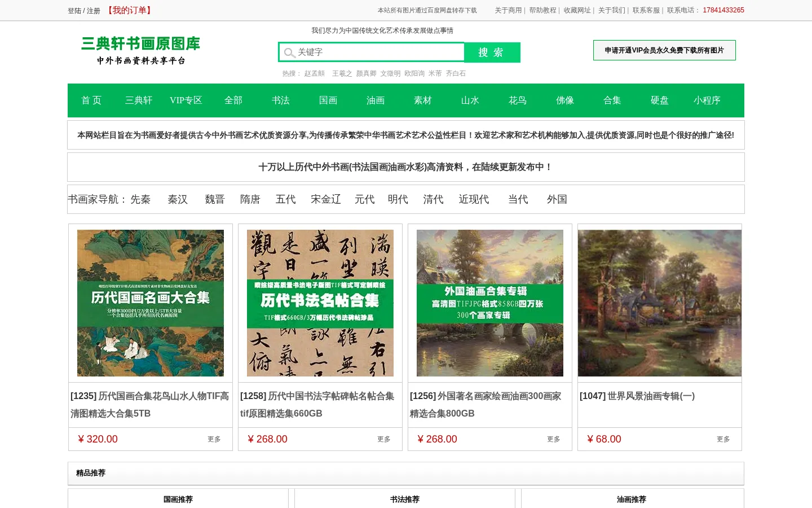Open 佛像 nav item

(x=565, y=100)
